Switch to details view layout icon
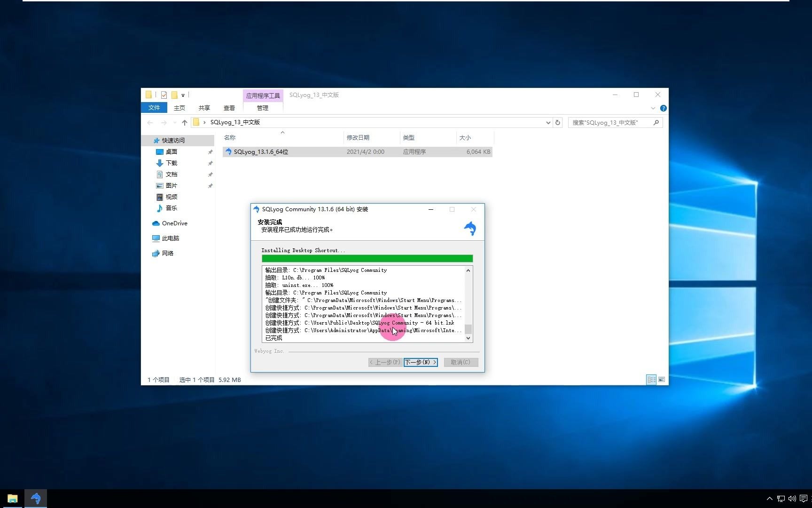 click(651, 380)
